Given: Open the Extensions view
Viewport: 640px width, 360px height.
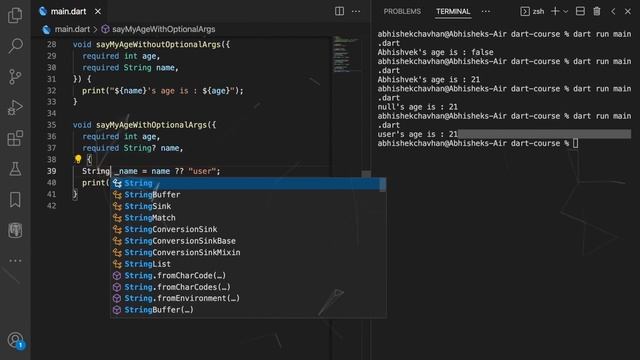Looking at the screenshot, I should tap(15, 138).
